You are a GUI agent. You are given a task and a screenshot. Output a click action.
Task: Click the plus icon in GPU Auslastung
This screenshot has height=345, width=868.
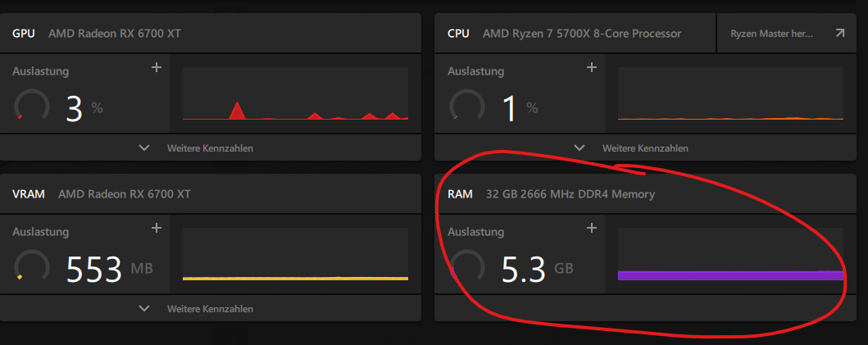tap(157, 67)
